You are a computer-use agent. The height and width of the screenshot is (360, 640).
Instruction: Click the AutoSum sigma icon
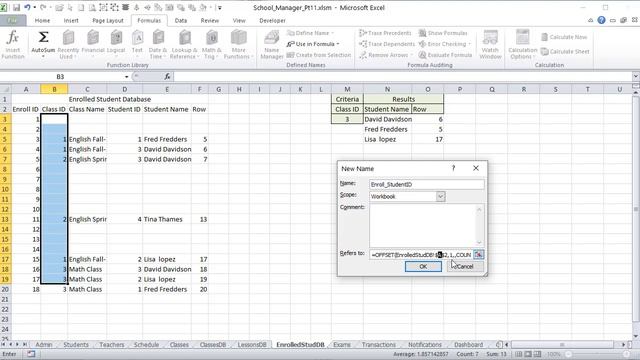click(43, 37)
